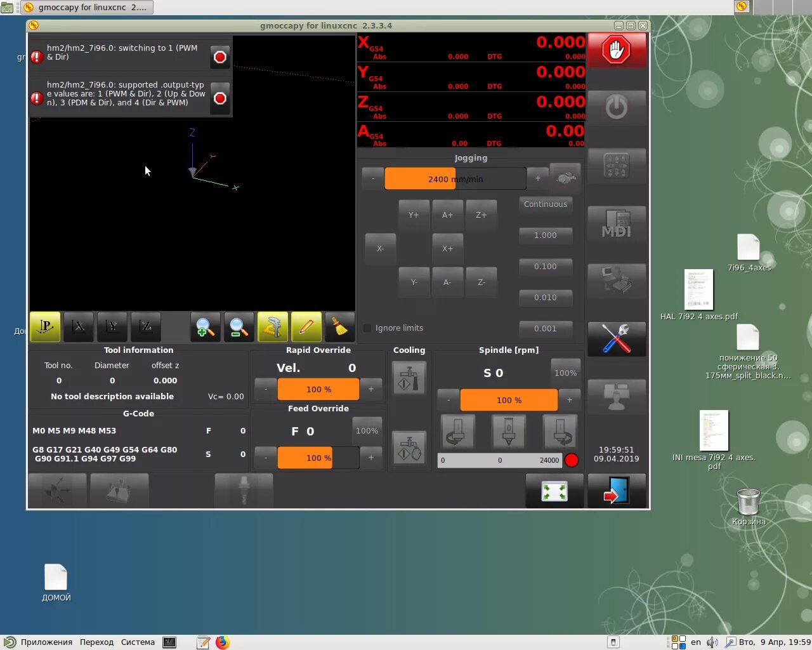
Task: Open MDI mode
Action: point(616,223)
